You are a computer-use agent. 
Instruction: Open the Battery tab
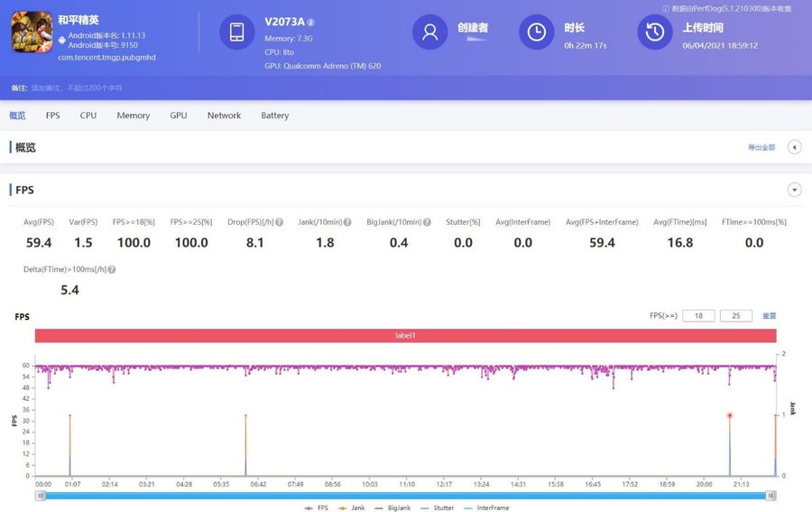[274, 116]
